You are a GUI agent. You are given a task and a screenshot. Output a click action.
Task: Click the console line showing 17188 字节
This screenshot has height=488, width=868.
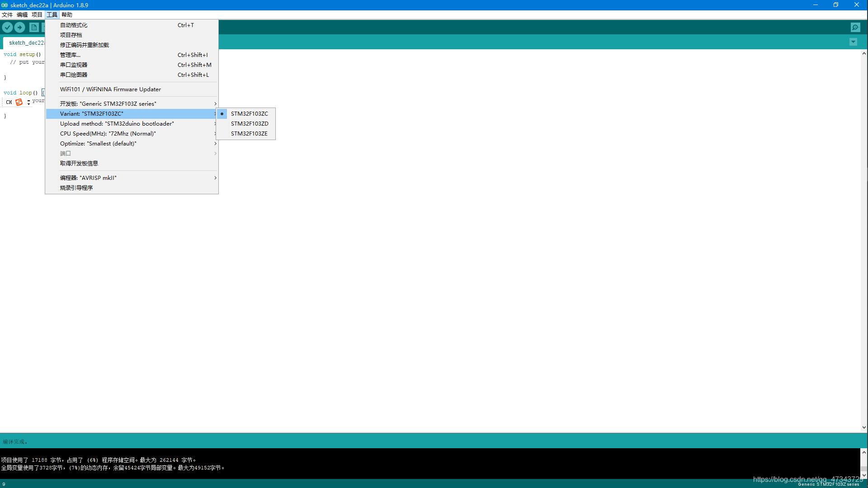pyautogui.click(x=99, y=460)
